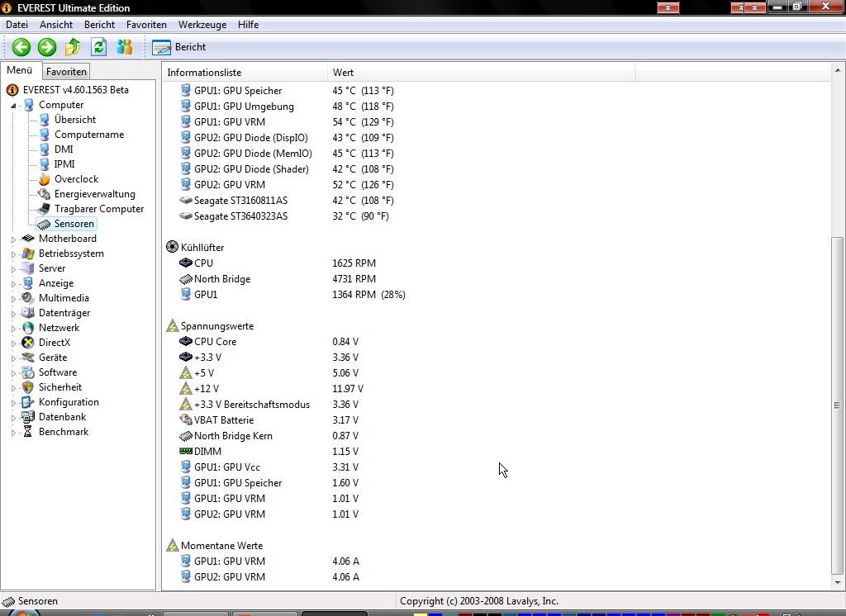846x616 pixels.
Task: Click the 4731 RPM value
Action: pos(354,279)
